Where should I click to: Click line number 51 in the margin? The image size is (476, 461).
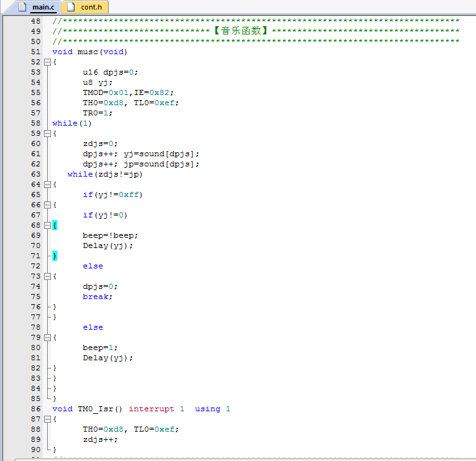(36, 52)
